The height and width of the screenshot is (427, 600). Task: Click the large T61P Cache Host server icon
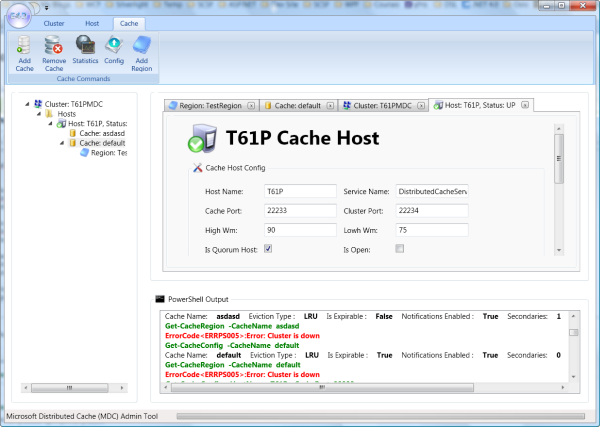[202, 138]
